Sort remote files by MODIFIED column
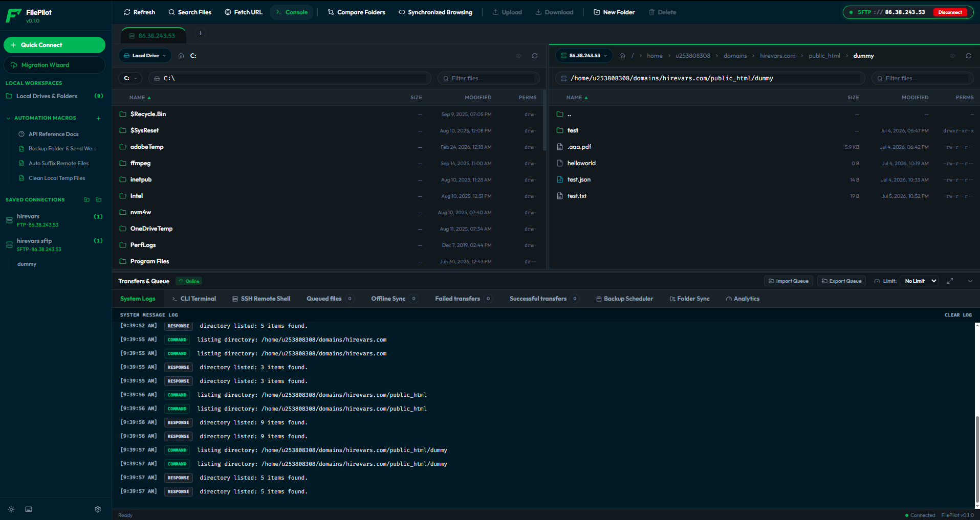Screen dimensions: 980x520 click(x=915, y=97)
